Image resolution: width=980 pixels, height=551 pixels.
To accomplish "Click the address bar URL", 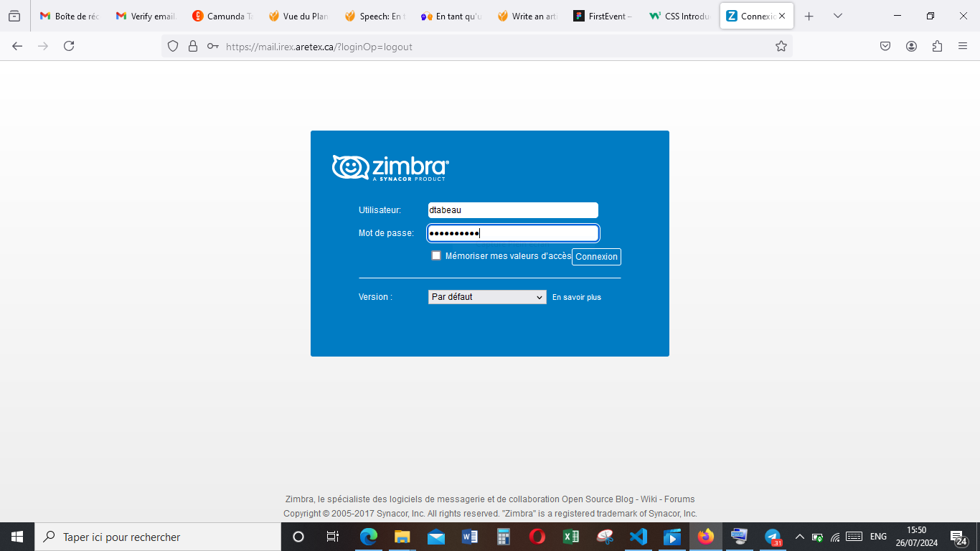I will coord(319,47).
